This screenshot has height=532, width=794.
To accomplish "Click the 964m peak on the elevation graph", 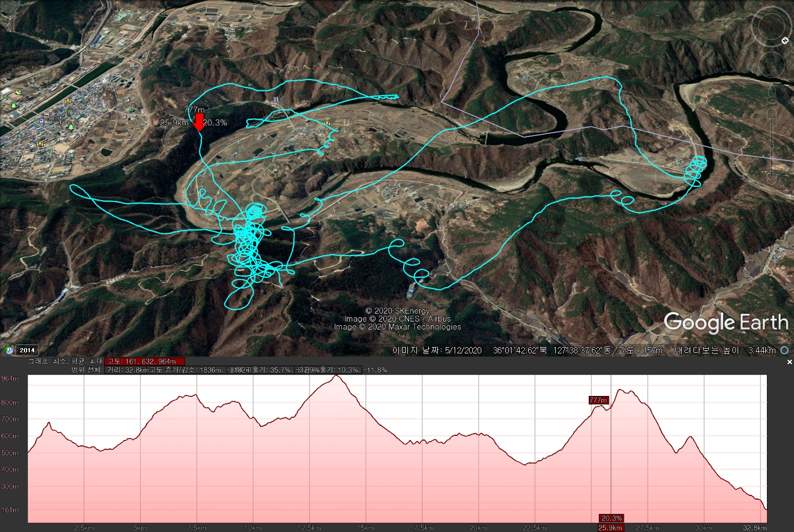I will point(336,376).
